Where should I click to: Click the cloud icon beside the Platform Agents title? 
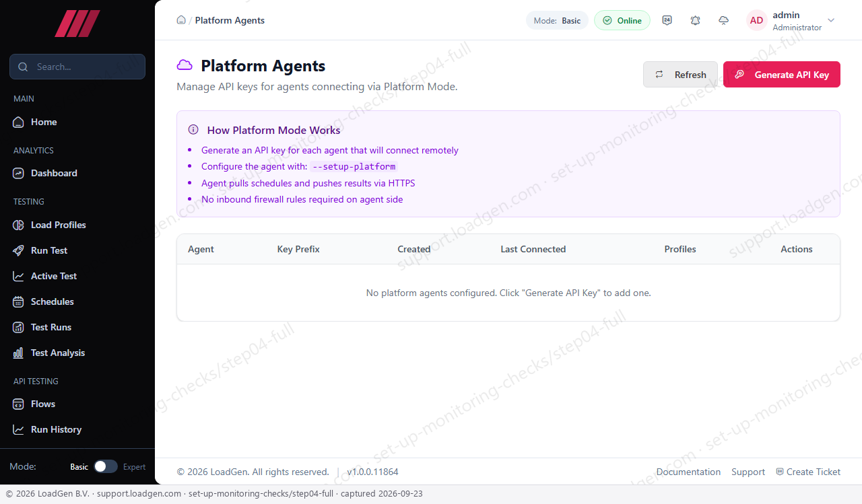tap(185, 65)
